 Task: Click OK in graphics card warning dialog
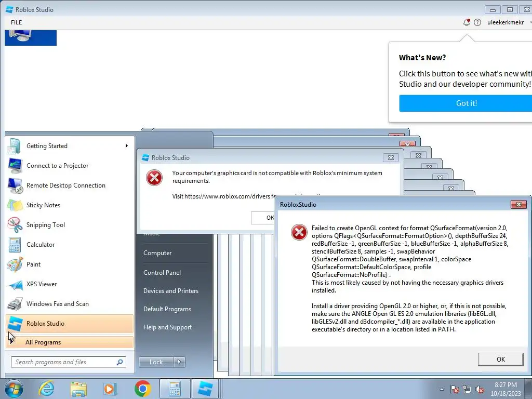(x=263, y=218)
